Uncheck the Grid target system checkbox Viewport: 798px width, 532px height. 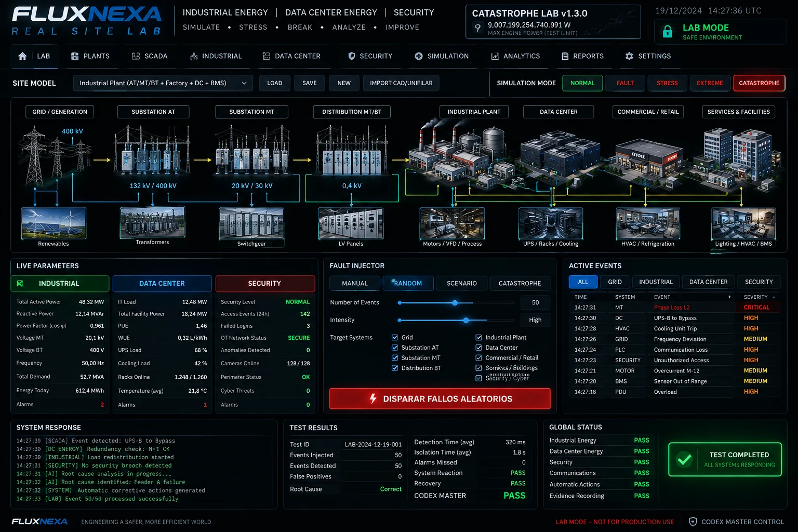(x=395, y=337)
